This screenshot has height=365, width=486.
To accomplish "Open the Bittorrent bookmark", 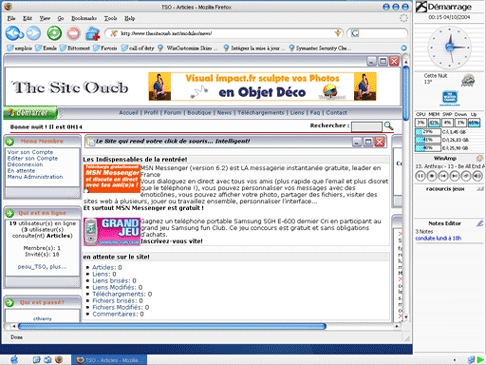I will [75, 48].
